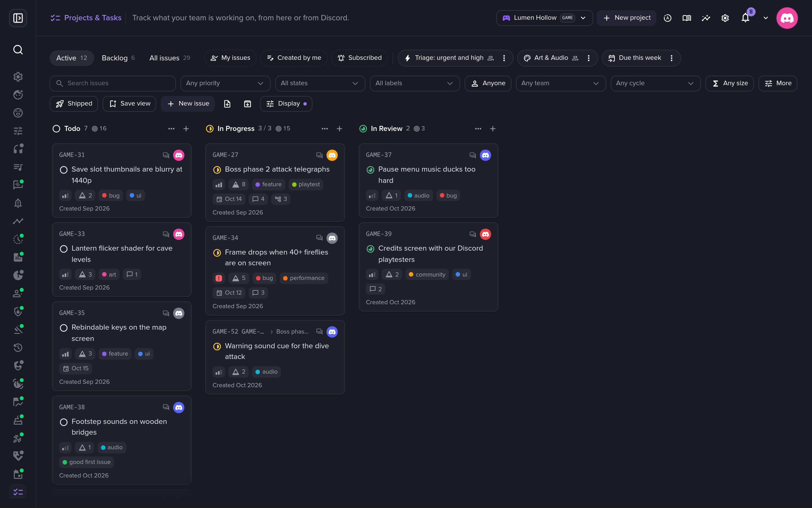Open the Projects & Tasks sidebar icon
Screen dimensions: 812x508
coord(18,492)
